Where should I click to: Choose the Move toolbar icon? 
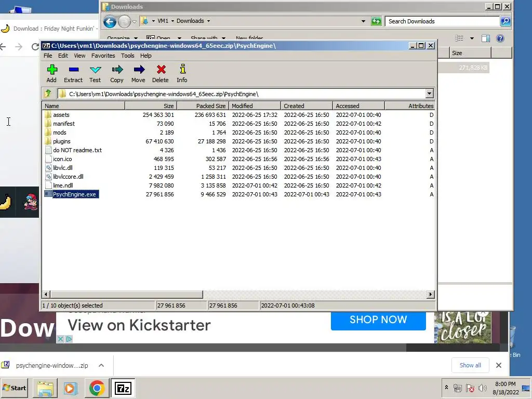coord(139,70)
